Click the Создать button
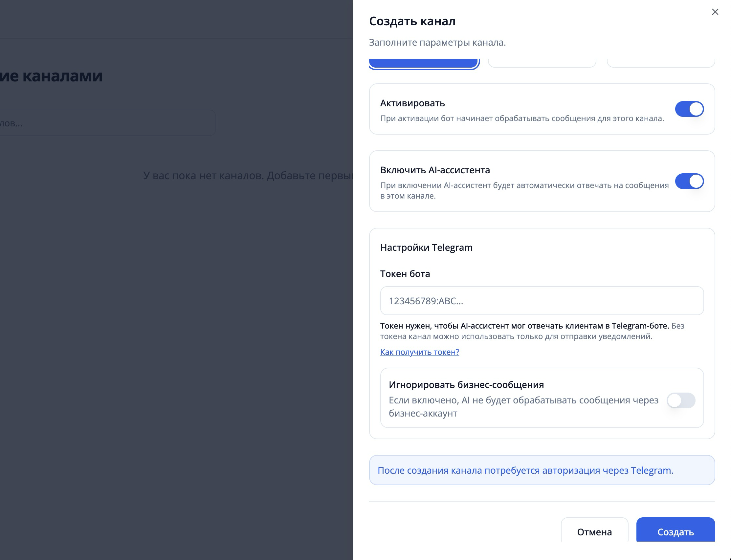 [x=675, y=531]
